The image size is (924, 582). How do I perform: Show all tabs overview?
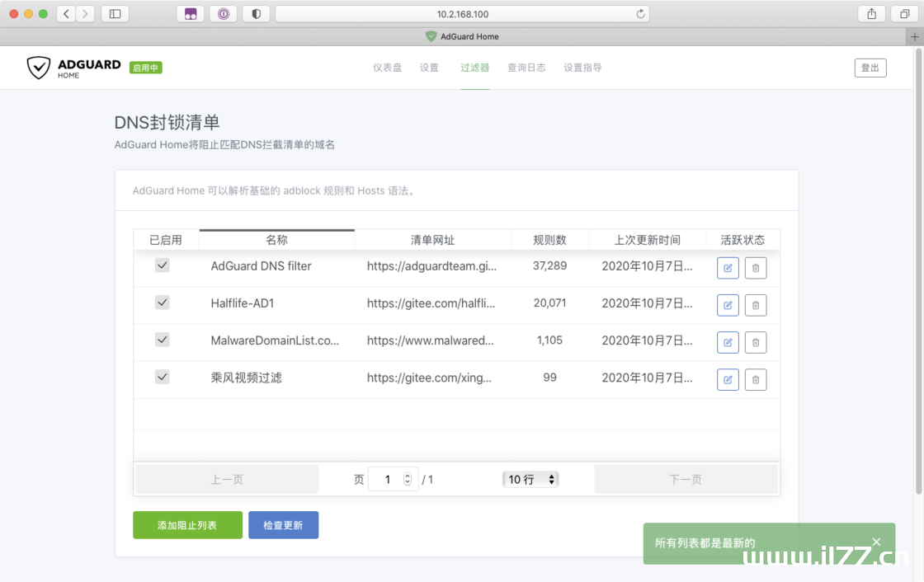[x=904, y=13]
